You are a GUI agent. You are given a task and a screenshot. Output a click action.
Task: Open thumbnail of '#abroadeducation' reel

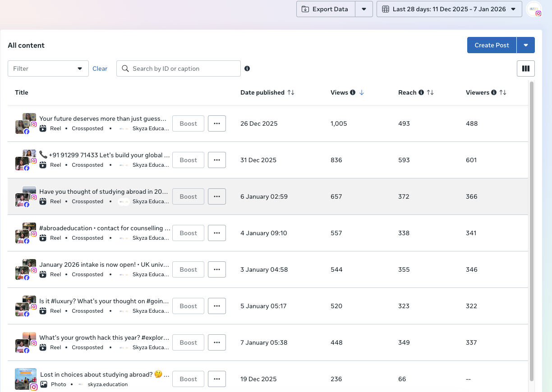(x=26, y=233)
